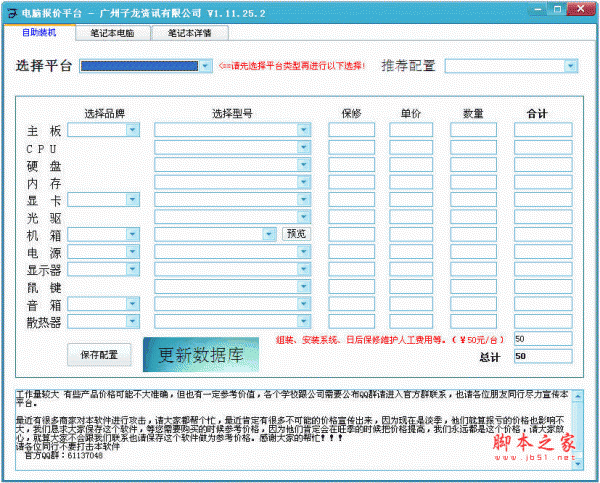This screenshot has width=600, height=483.
Task: Click the labor fee field showing 50
Action: (543, 339)
